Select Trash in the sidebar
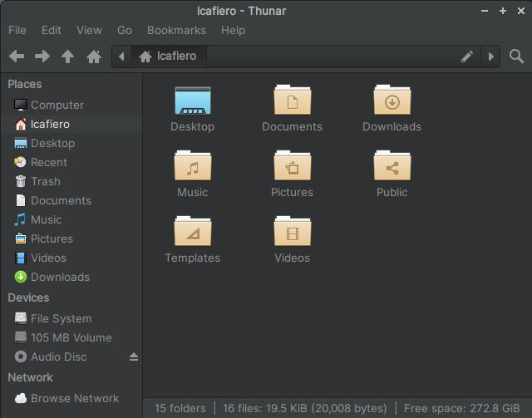Image resolution: width=532 pixels, height=418 pixels. (46, 181)
